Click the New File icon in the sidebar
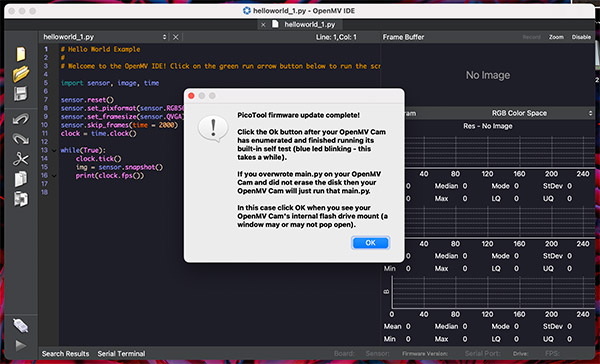Screen dimensions: 600x364 pos(21,54)
